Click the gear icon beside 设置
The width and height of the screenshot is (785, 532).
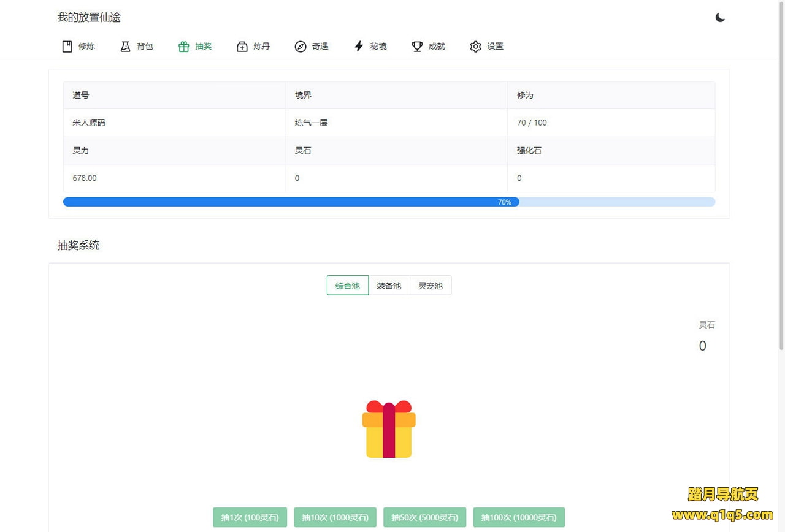pyautogui.click(x=475, y=47)
